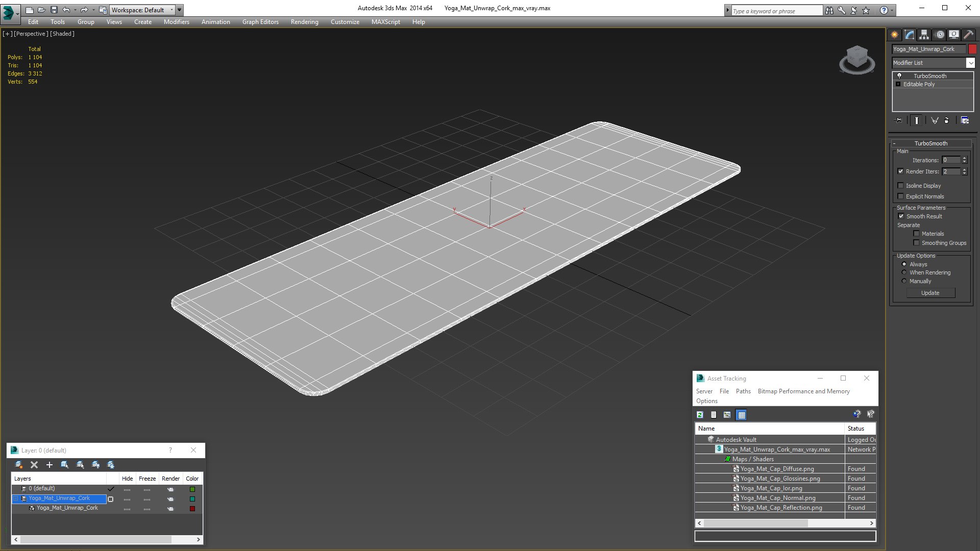Expand the Editable Poly sub-objects
The height and width of the screenshot is (551, 980).
[x=898, y=84]
